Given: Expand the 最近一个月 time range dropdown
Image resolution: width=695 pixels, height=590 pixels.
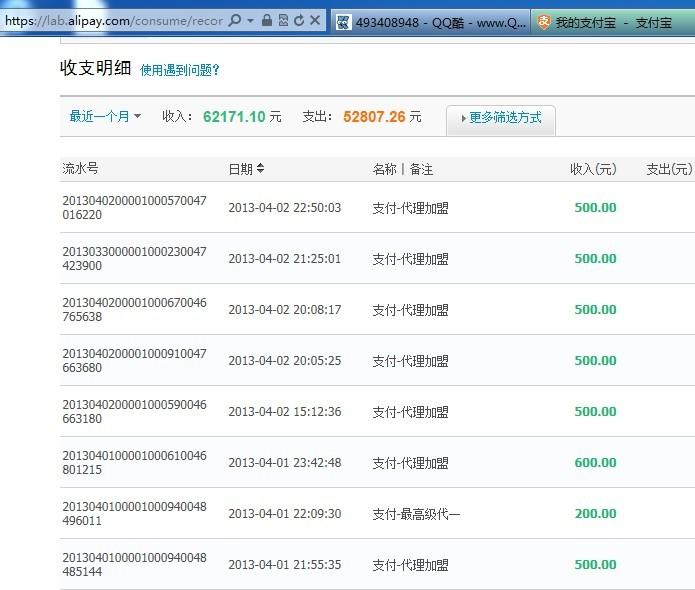Looking at the screenshot, I should [105, 117].
